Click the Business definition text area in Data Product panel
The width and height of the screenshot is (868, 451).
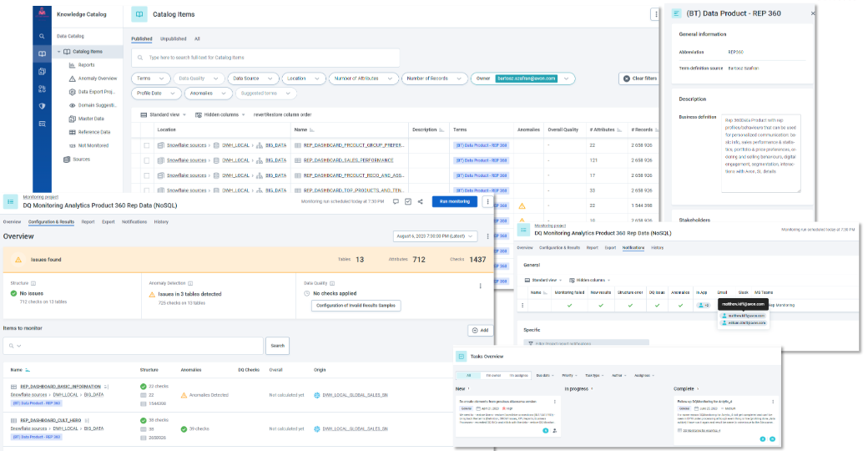[x=760, y=154]
